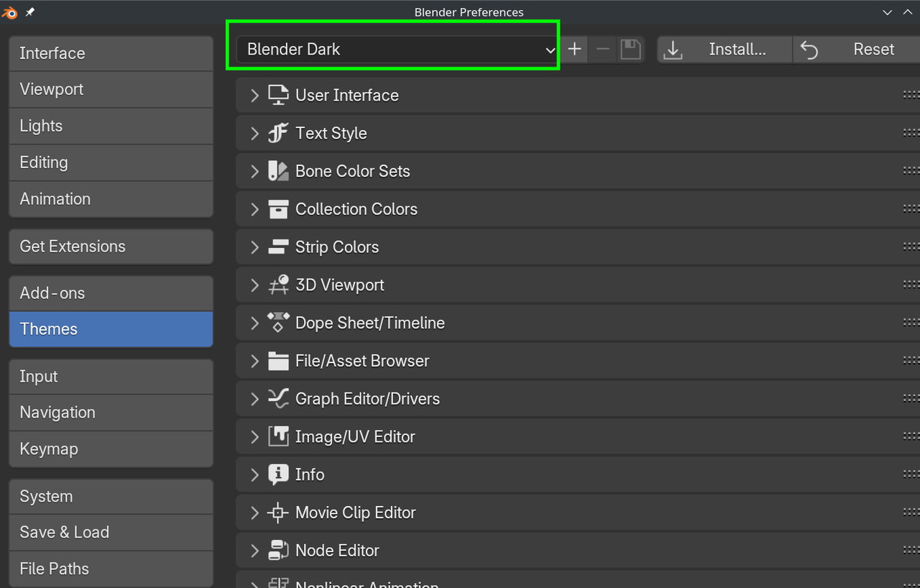Image resolution: width=920 pixels, height=588 pixels.
Task: Go to the File Paths tab
Action: [111, 569]
